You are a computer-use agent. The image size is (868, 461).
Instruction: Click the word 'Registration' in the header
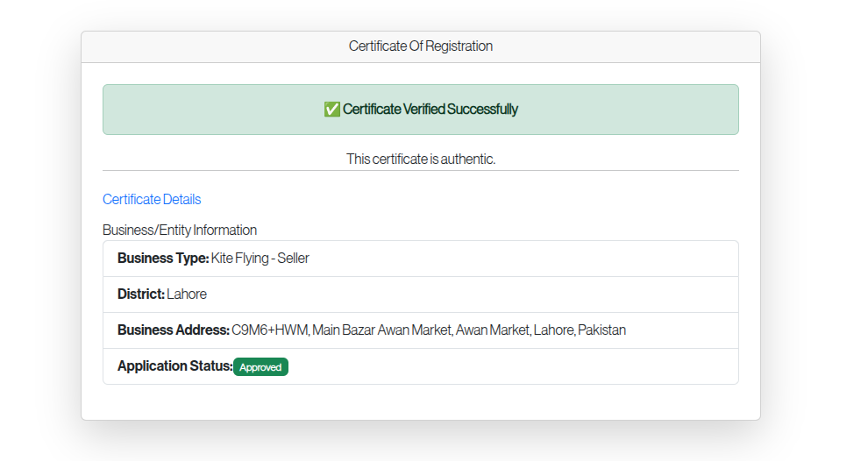point(459,46)
